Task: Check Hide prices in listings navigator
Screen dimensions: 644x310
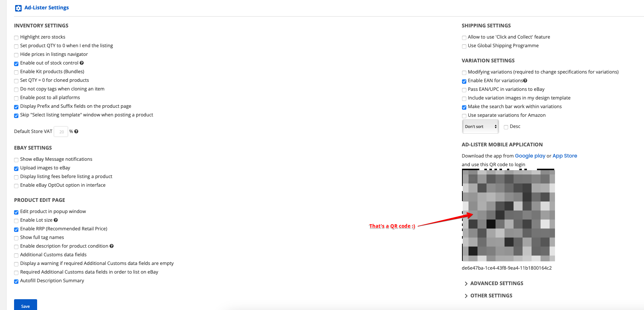Action: coord(16,55)
